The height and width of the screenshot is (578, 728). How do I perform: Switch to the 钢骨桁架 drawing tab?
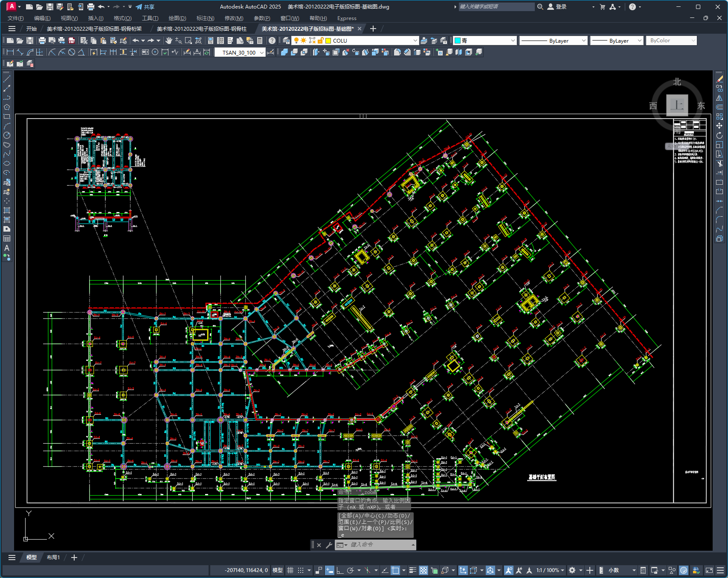pos(94,29)
